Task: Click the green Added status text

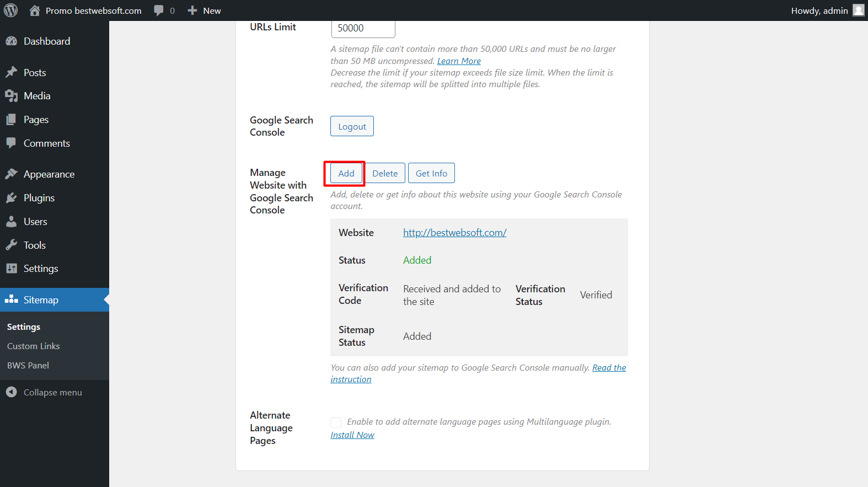Action: pos(417,260)
